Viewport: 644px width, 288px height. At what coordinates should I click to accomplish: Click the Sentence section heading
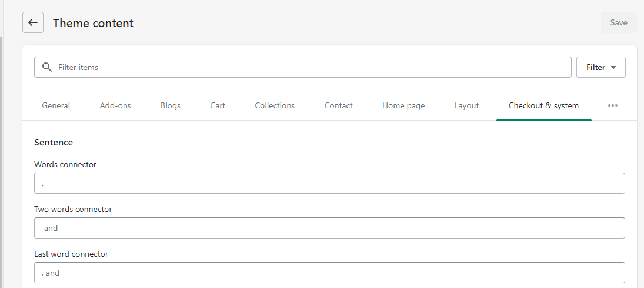[54, 143]
